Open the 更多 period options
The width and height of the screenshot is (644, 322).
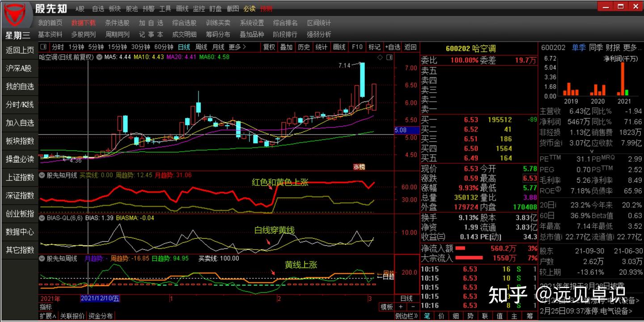[238, 47]
